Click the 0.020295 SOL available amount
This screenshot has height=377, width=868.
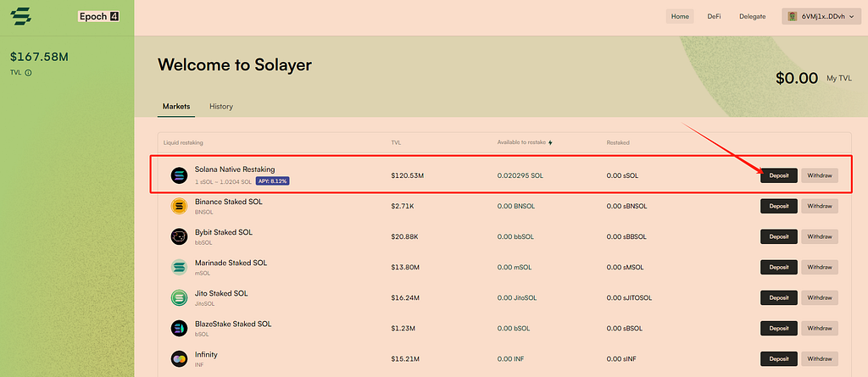[x=520, y=175]
